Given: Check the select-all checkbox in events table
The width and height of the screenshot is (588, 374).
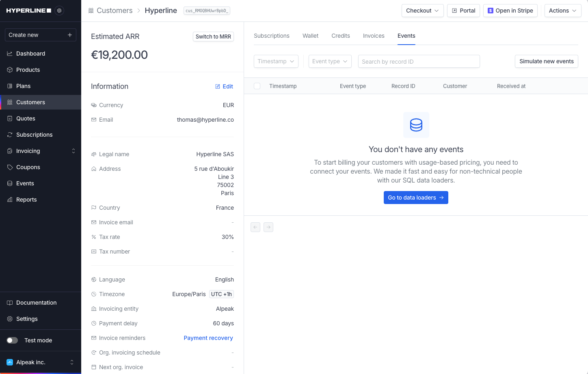Looking at the screenshot, I should 257,86.
